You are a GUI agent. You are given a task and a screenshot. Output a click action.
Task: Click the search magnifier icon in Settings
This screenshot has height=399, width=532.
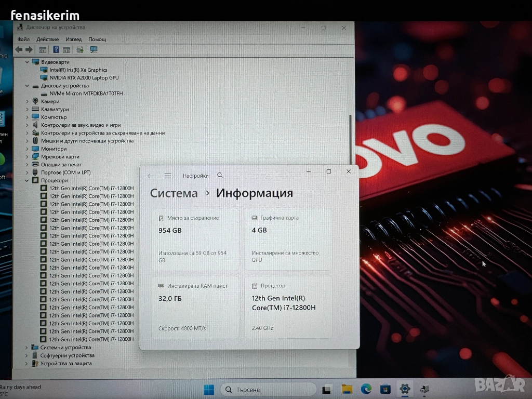click(220, 176)
